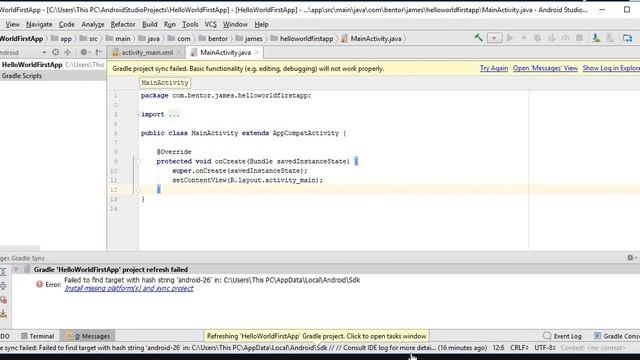Click the collapse all icon in Project panel

[x=67, y=52]
